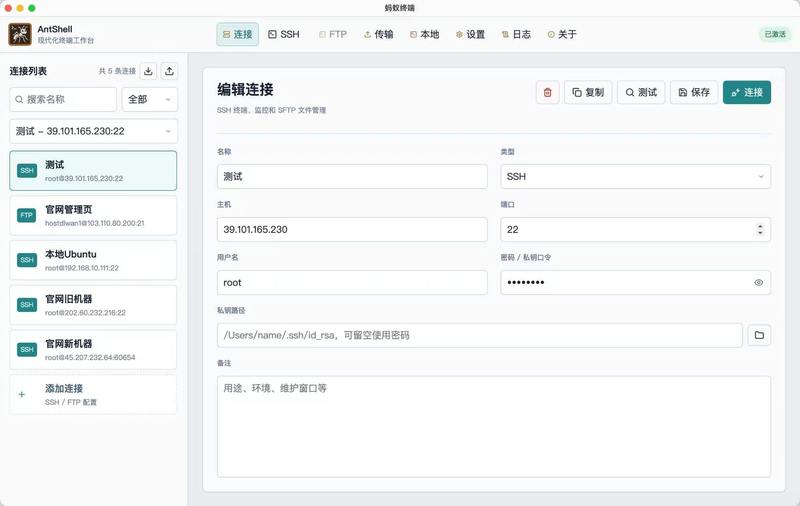The width and height of the screenshot is (800, 506).
Task: Click the 复制 copy button
Action: point(588,92)
